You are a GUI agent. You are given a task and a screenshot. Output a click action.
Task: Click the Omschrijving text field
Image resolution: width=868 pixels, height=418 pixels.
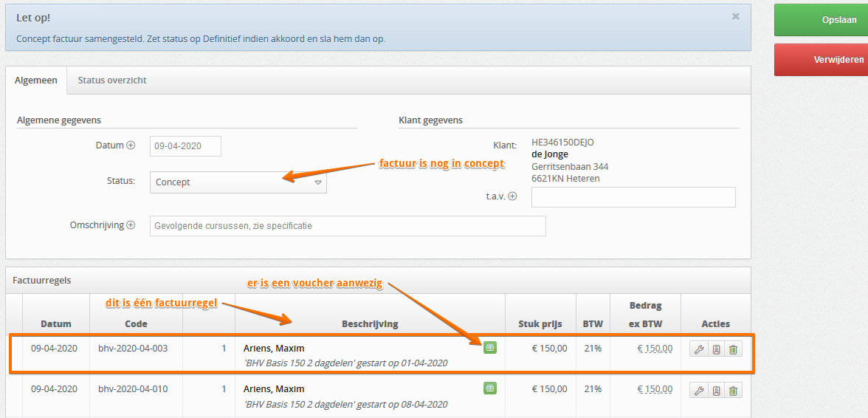coord(348,226)
